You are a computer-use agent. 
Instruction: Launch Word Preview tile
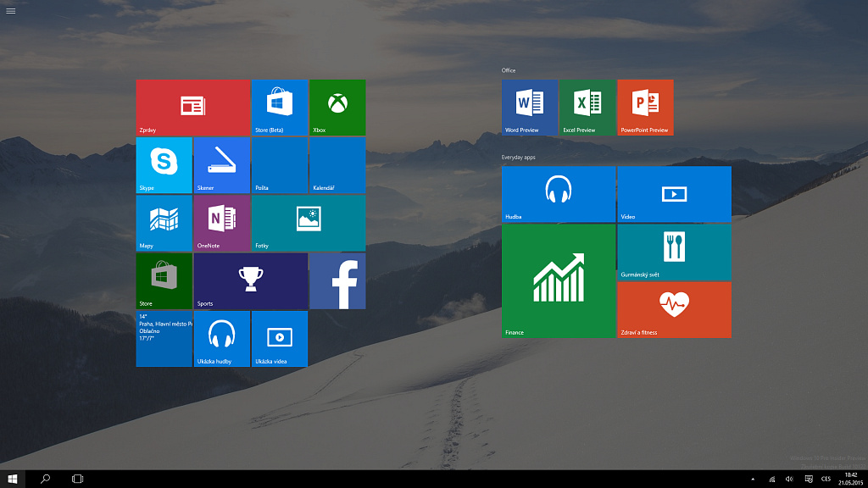coord(530,108)
